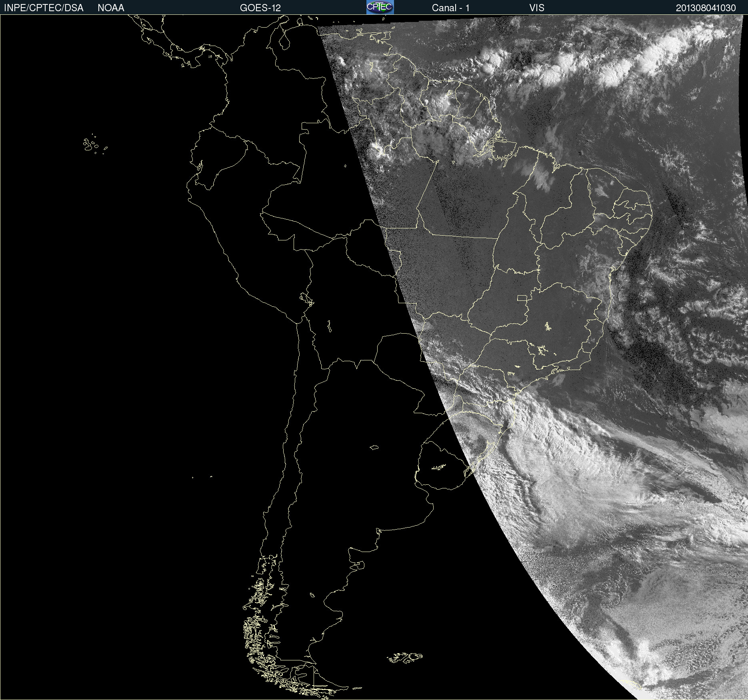Click the 201308041030 timestamp
This screenshot has height=700, width=748.
706,8
